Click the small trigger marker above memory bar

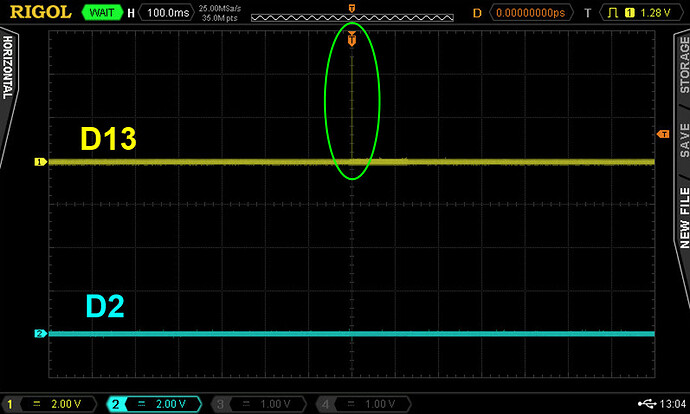pyautogui.click(x=352, y=8)
